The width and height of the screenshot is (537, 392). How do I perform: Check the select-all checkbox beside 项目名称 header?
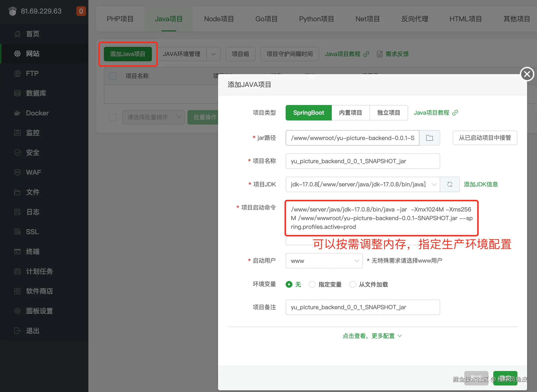click(x=113, y=76)
